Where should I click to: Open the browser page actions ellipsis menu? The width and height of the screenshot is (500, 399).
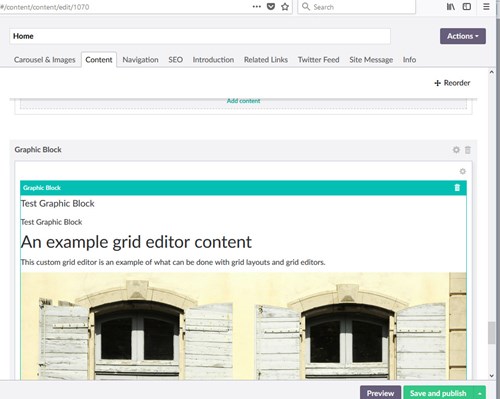pyautogui.click(x=256, y=7)
